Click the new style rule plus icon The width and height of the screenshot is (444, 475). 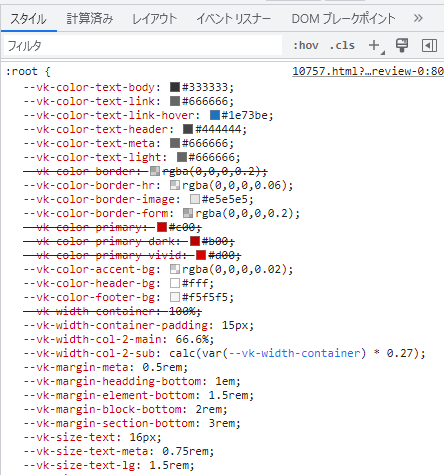click(x=375, y=46)
